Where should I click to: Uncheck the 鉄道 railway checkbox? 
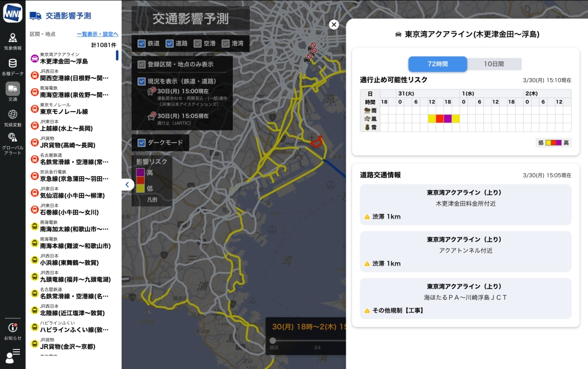pyautogui.click(x=142, y=43)
